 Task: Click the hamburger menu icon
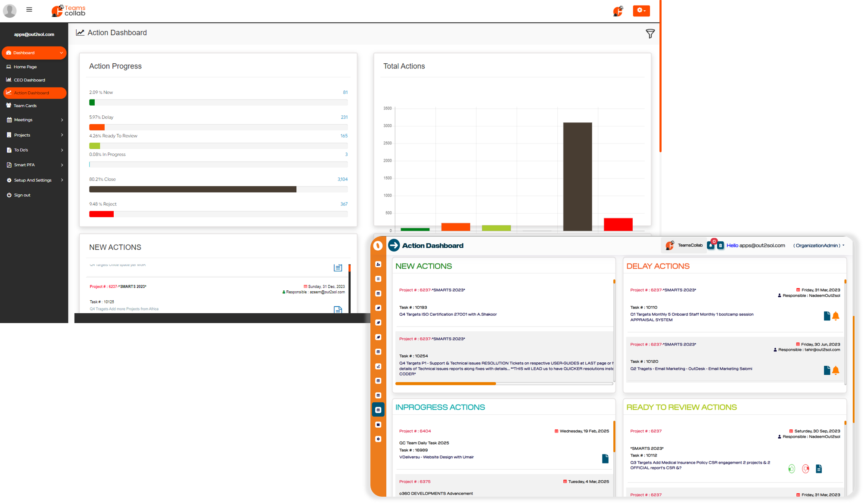(29, 9)
